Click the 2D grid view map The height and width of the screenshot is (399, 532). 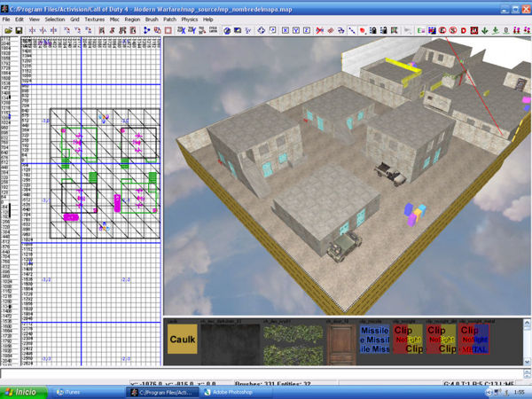90,201
